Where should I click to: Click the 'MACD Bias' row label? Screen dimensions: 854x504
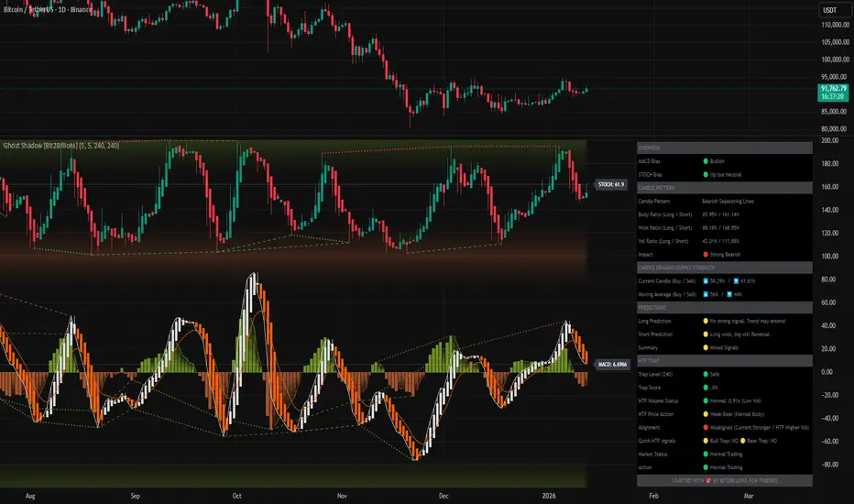(650, 161)
